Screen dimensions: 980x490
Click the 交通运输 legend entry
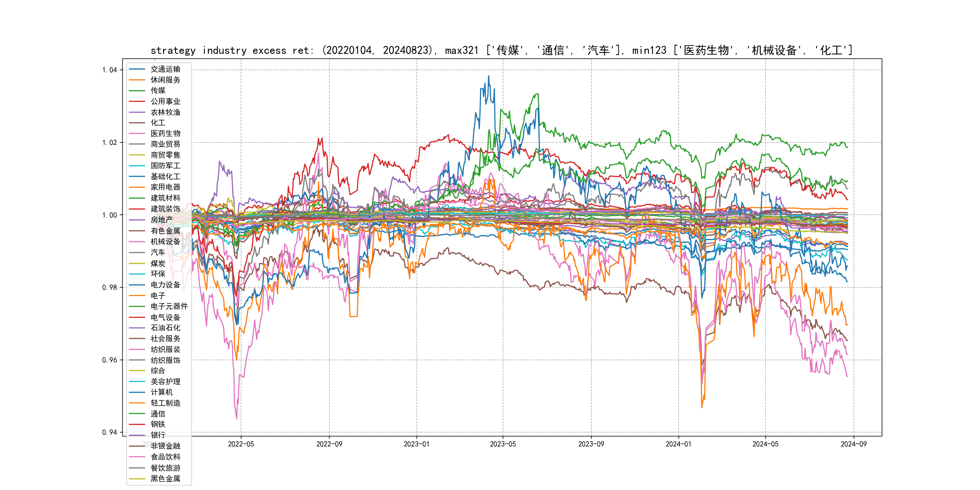coord(165,69)
